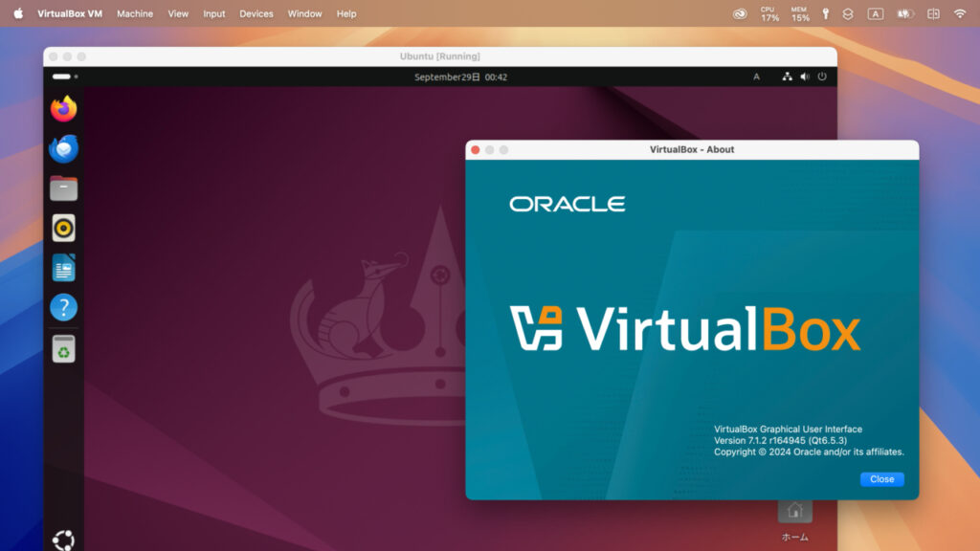Image resolution: width=980 pixels, height=551 pixels.
Task: Launch LibreOffice Writer from the dock
Action: click(63, 268)
